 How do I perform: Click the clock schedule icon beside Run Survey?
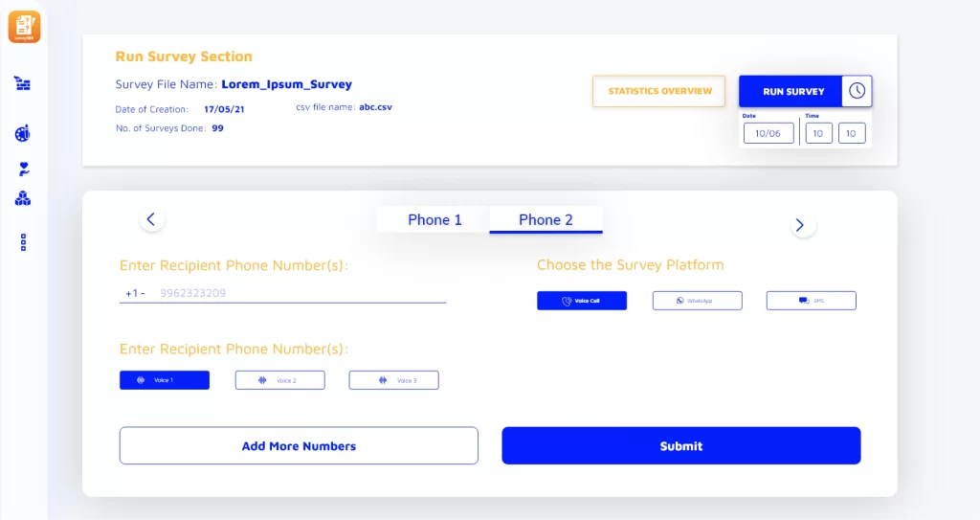coord(857,91)
